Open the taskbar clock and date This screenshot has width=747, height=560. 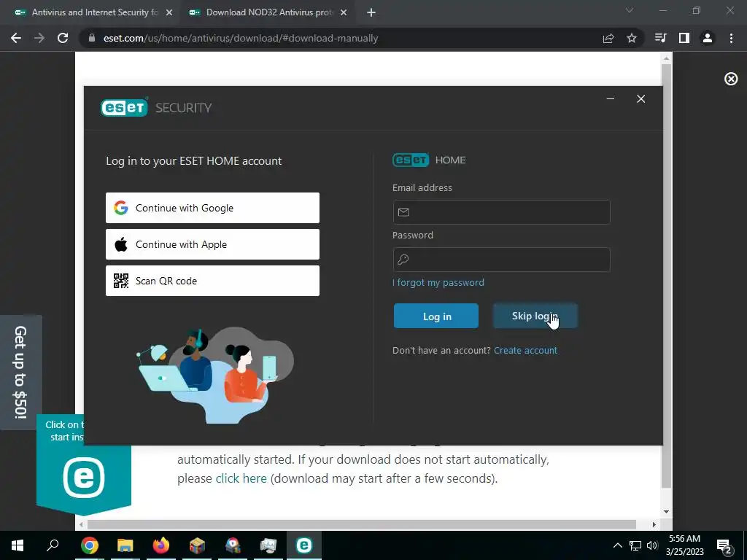click(x=684, y=545)
